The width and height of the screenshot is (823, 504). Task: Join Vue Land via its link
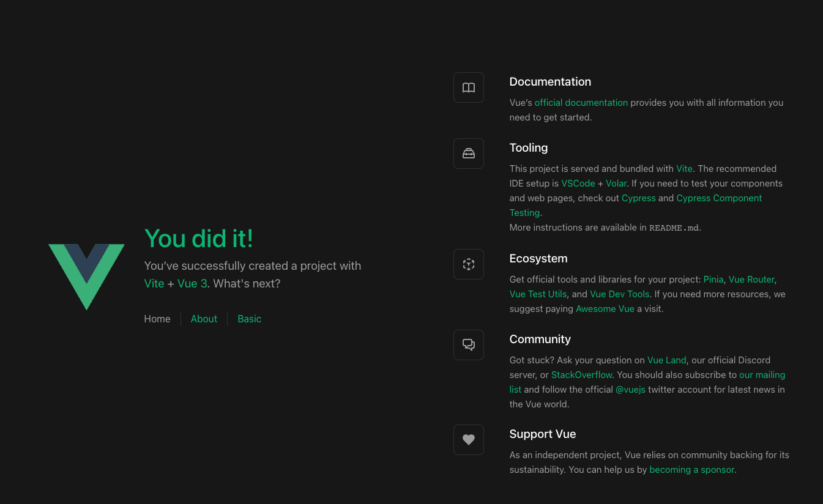666,360
